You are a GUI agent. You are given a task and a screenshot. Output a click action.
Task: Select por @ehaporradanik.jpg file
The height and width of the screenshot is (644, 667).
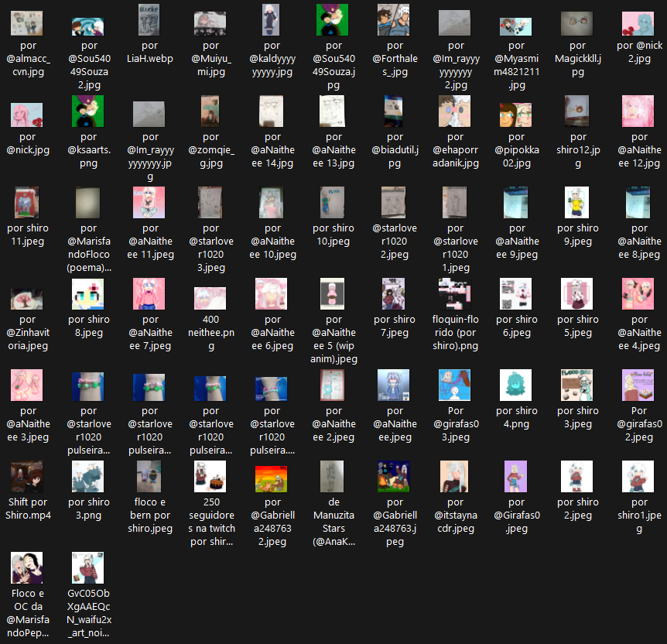(x=455, y=111)
